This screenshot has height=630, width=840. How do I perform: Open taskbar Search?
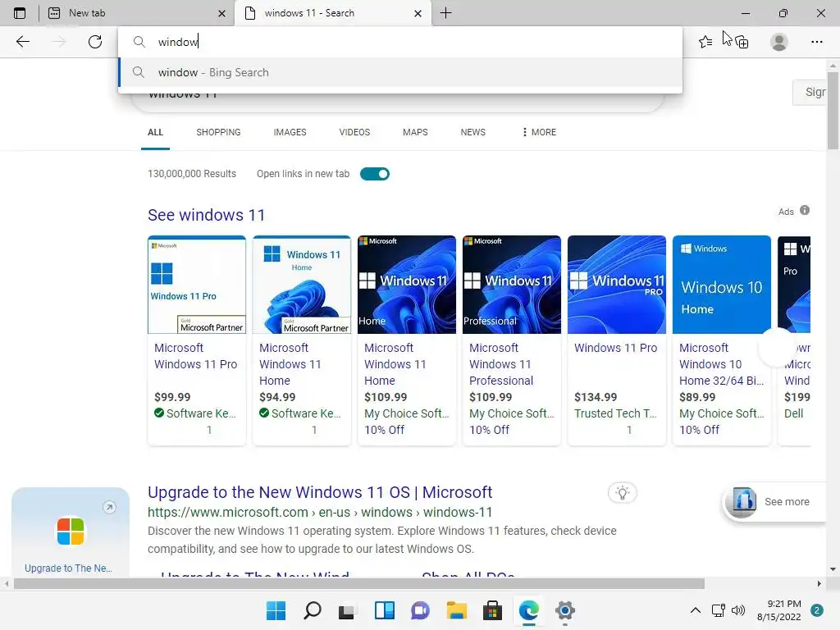(313, 610)
